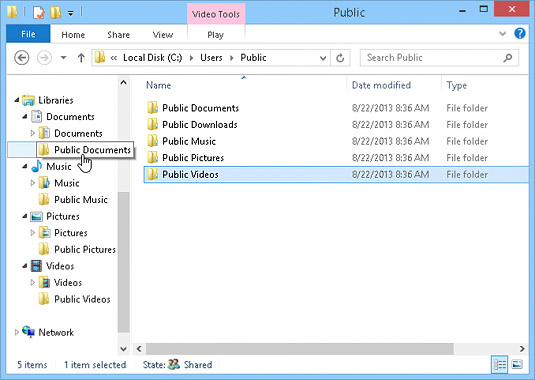Open the Play tab under Video Tools
The image size is (535, 380).
215,35
